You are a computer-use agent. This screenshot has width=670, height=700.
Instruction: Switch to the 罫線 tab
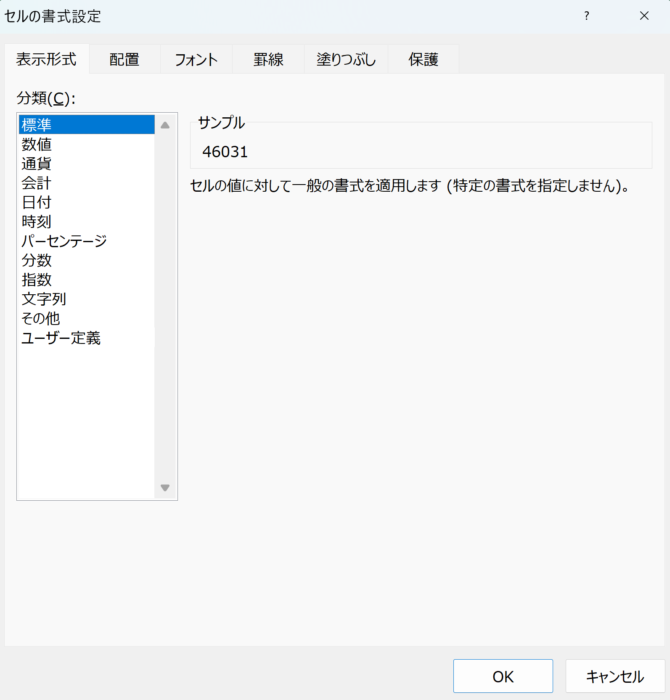[x=268, y=59]
